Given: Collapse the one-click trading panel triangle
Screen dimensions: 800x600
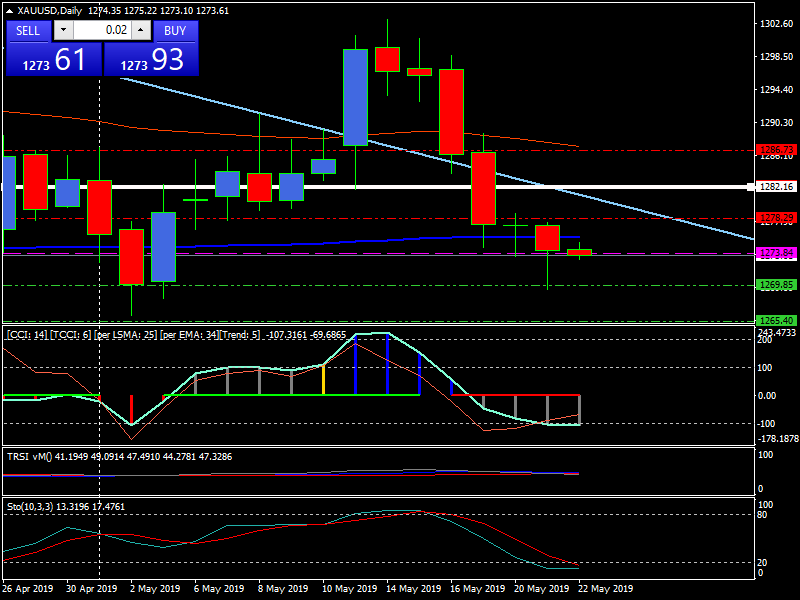Looking at the screenshot, I should point(10,11).
